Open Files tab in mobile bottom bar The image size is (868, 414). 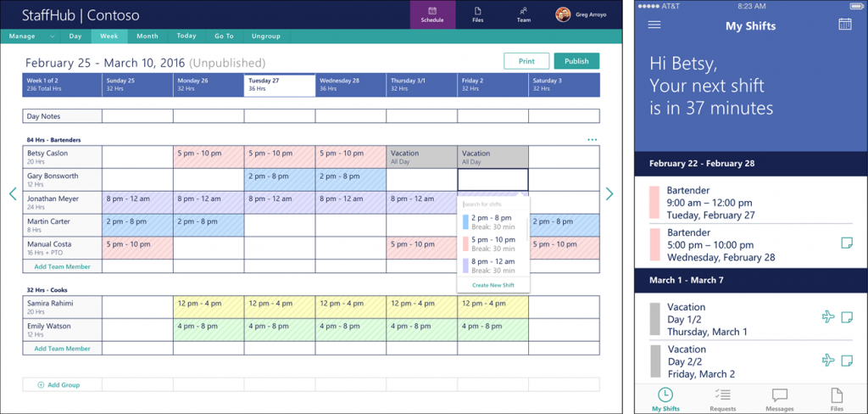(x=837, y=399)
